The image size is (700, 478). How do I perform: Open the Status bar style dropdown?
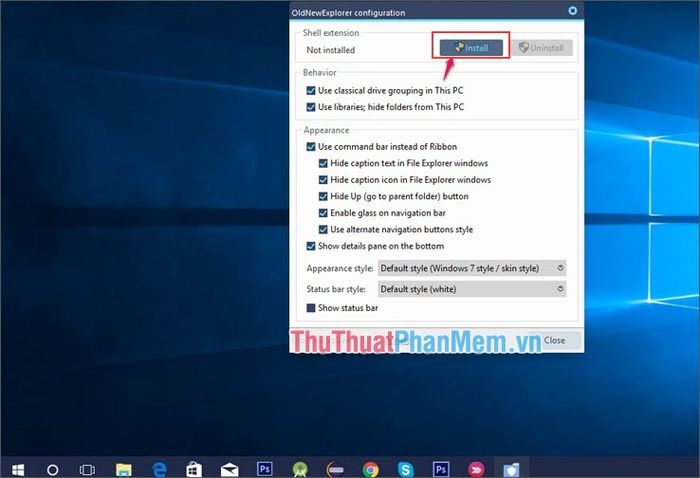[x=472, y=289]
